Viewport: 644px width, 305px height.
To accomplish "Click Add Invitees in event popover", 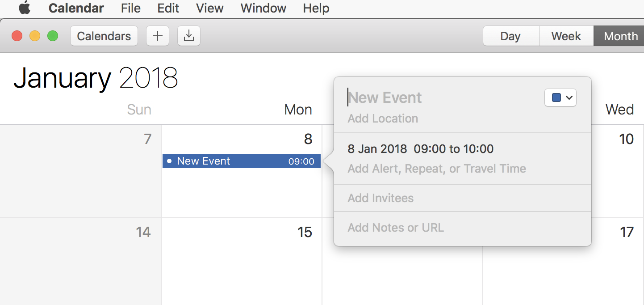I will (381, 198).
